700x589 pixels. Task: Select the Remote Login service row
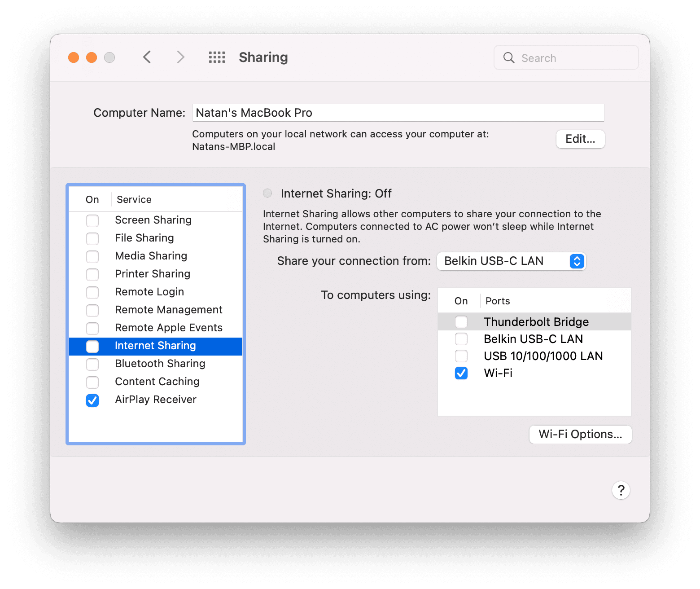[x=156, y=292]
